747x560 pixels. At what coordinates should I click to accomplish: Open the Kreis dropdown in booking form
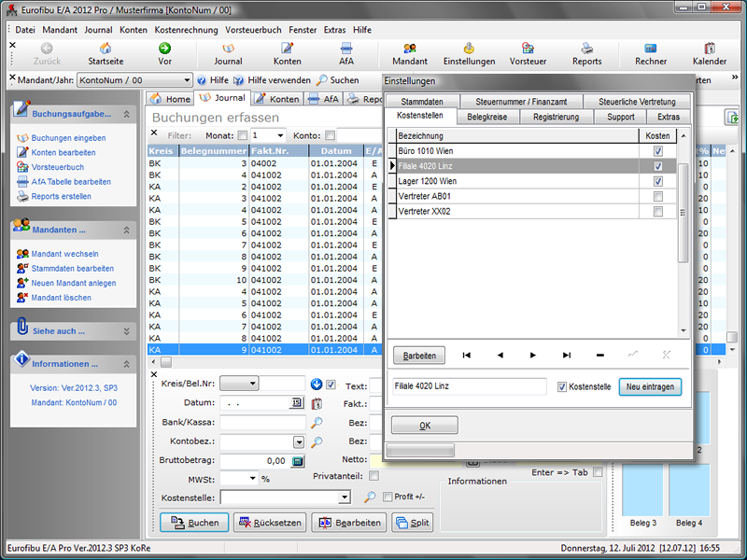pyautogui.click(x=252, y=384)
